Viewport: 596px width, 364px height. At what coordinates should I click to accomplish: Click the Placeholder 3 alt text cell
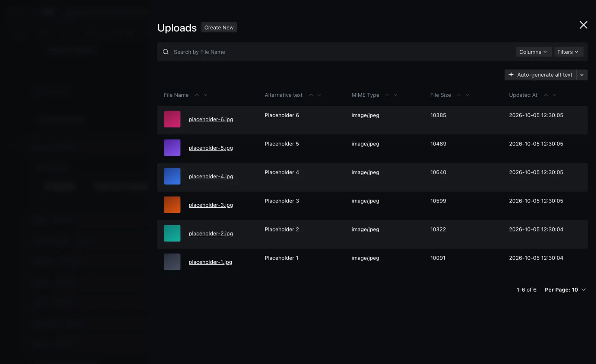click(x=282, y=201)
